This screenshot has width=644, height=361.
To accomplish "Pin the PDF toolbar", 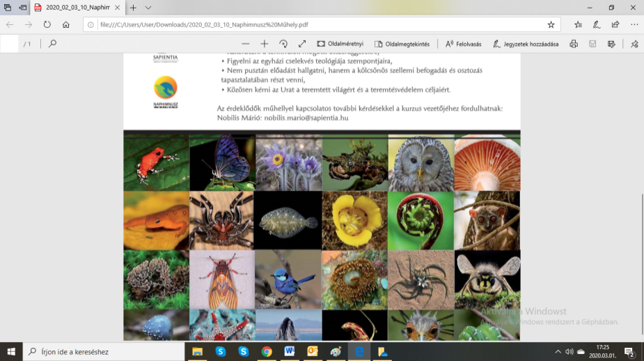I will [x=634, y=44].
